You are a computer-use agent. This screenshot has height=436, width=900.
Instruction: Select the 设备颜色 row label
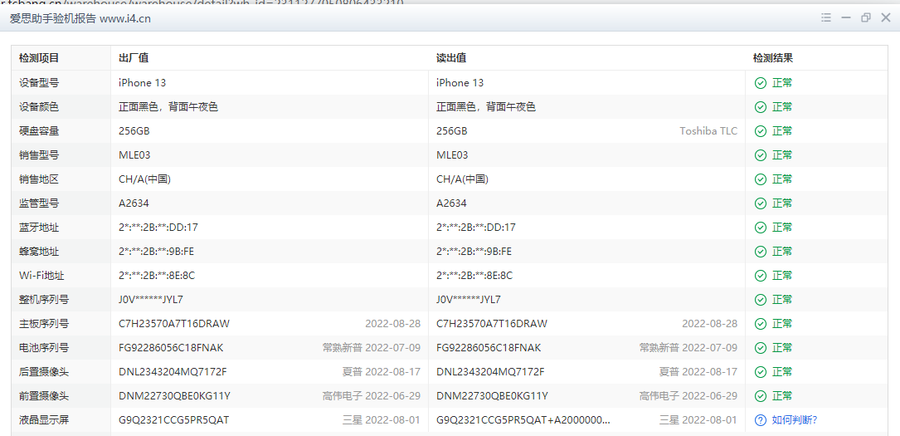pos(39,107)
